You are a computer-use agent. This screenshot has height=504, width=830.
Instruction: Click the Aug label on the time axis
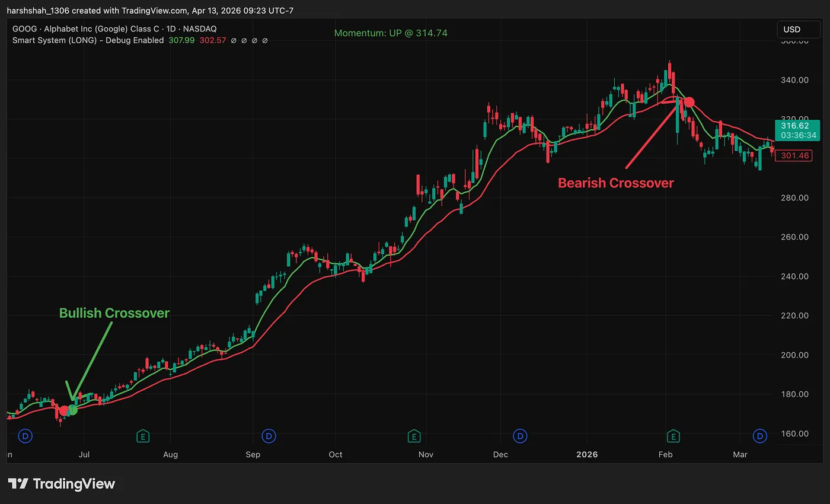click(170, 455)
